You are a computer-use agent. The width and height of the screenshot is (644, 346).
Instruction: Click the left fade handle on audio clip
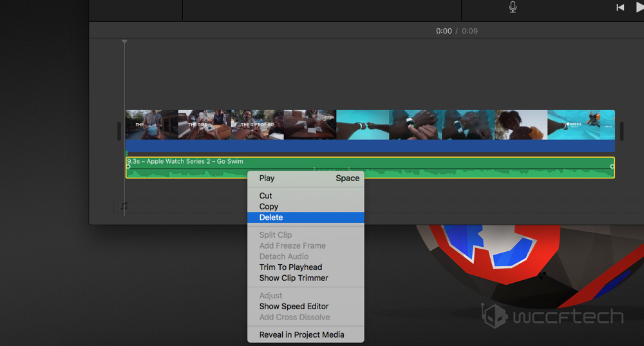pos(128,166)
